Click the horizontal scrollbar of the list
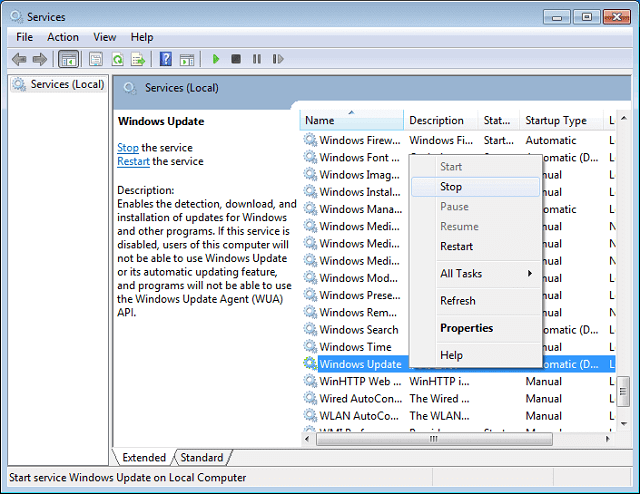 (x=433, y=439)
